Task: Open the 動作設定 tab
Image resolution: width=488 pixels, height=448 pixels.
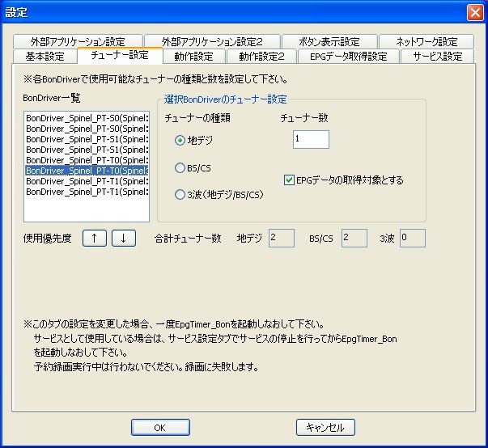Action: [x=194, y=57]
